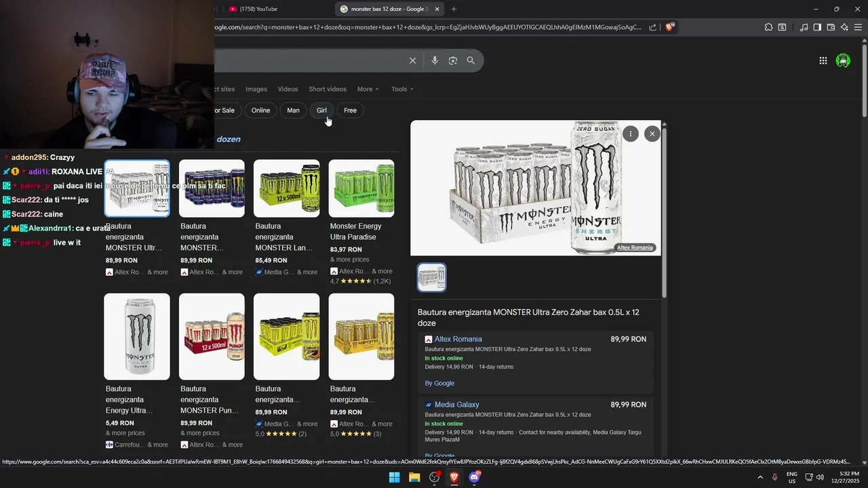The image size is (868, 488).
Task: Open the Videos search tab
Action: [288, 89]
